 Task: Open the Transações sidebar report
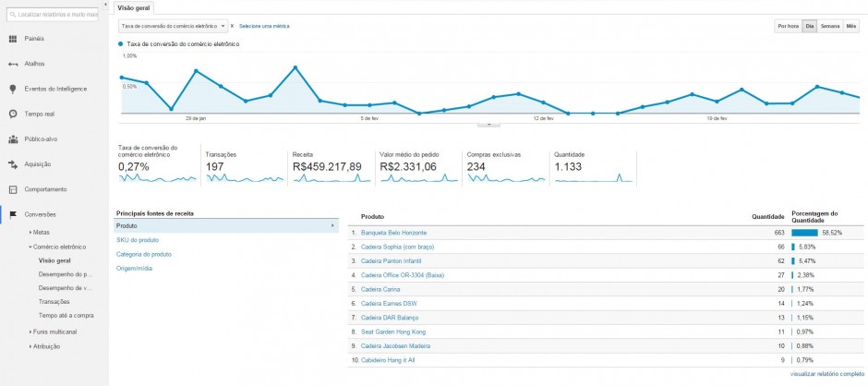pos(54,302)
